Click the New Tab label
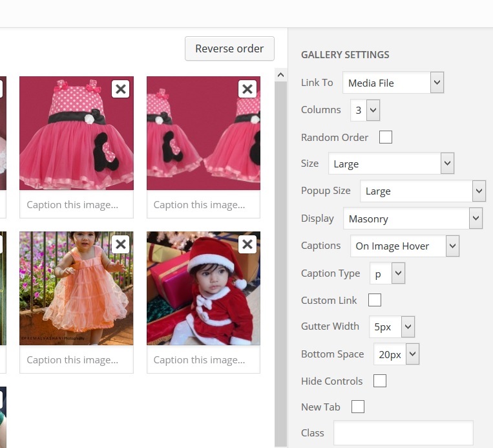This screenshot has height=448, width=493. point(320,407)
